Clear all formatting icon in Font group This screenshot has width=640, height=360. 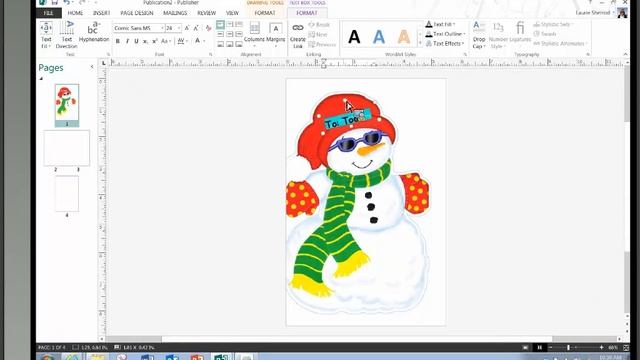coord(209,28)
